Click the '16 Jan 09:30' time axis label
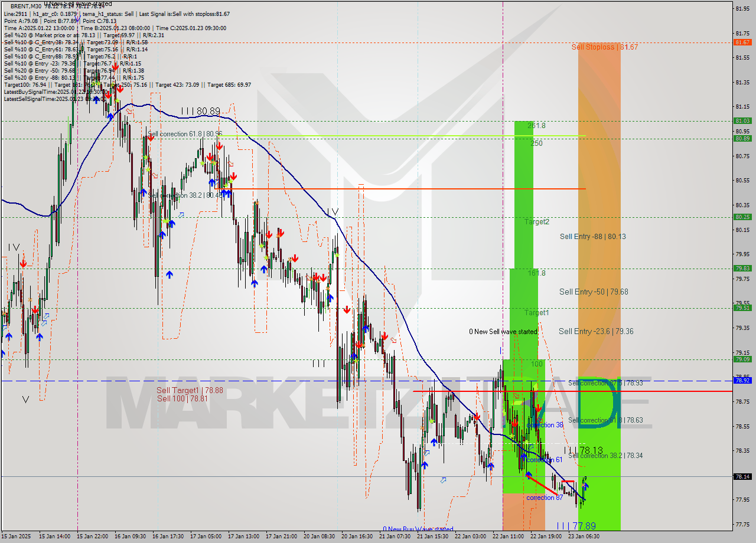 point(129,537)
